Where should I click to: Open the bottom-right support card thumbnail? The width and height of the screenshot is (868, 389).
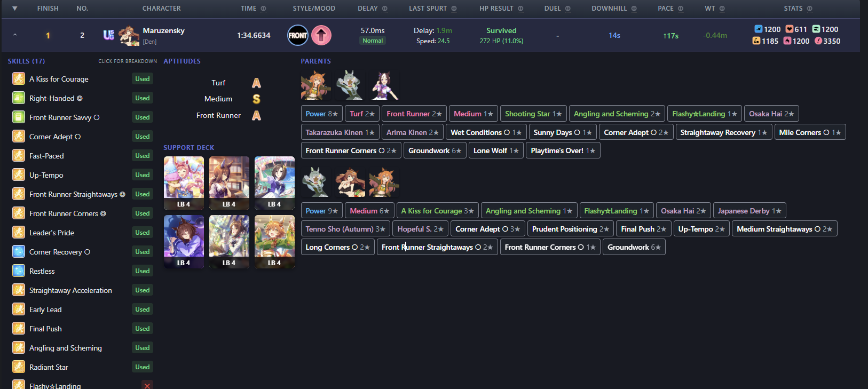274,241
